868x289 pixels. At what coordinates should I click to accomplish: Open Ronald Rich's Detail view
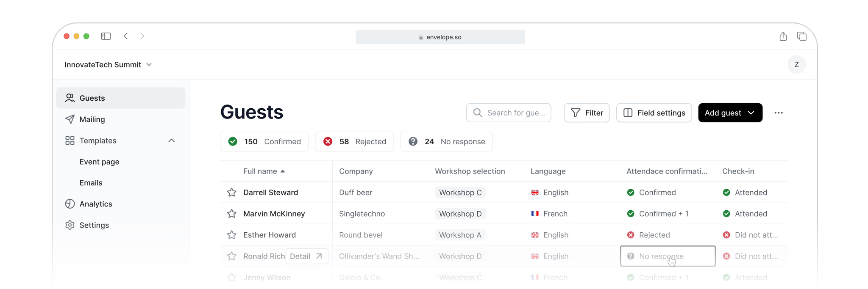(x=306, y=256)
